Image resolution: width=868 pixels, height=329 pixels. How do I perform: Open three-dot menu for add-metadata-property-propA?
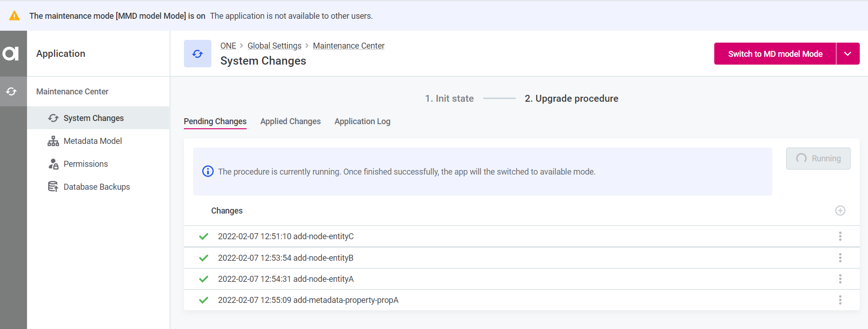[x=840, y=300]
